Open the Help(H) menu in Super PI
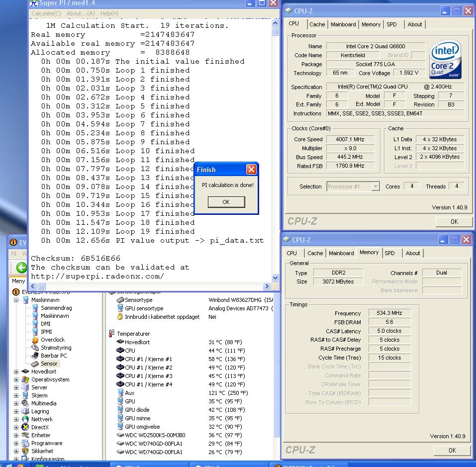 [109, 13]
